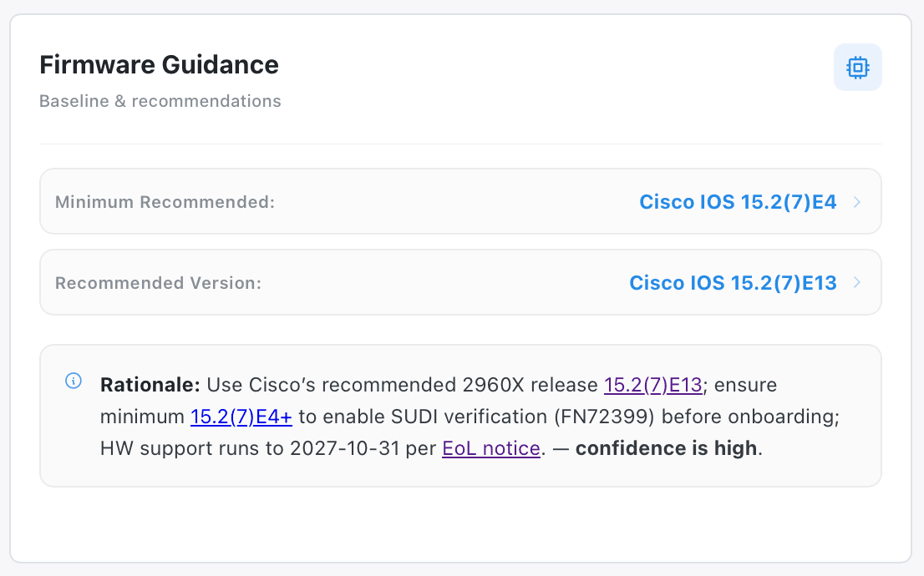The height and width of the screenshot is (576, 924).
Task: Click the Rationale panel
Action: [460, 416]
